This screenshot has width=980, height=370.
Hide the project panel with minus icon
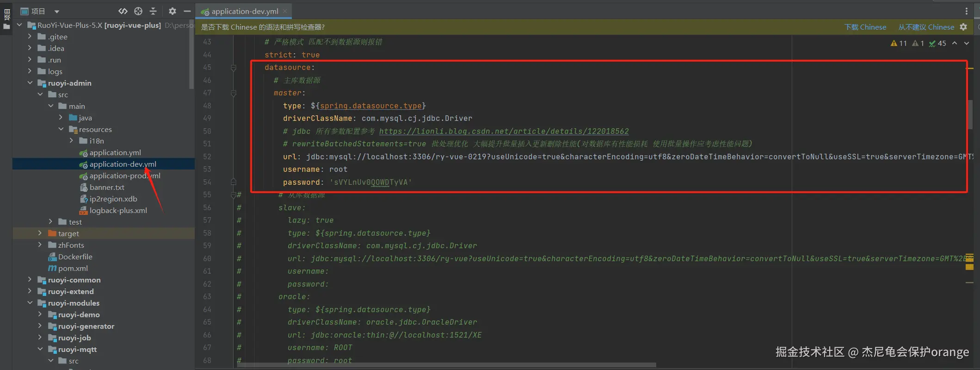pyautogui.click(x=187, y=11)
